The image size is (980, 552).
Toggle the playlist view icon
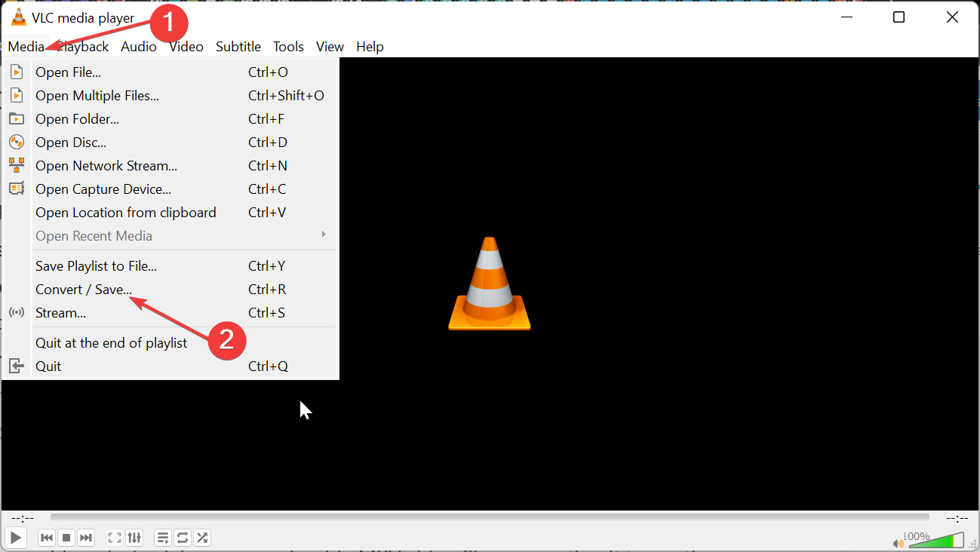click(163, 538)
